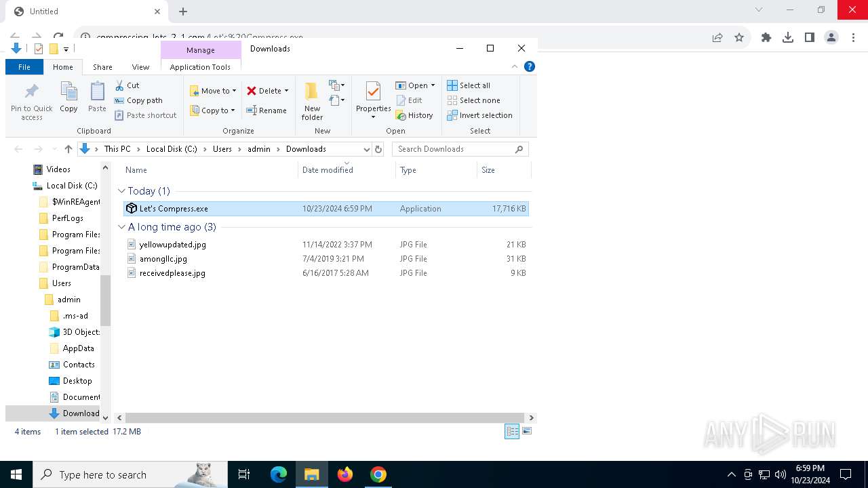Switch to the View ribbon tab
This screenshot has height=488, width=868.
(140, 67)
